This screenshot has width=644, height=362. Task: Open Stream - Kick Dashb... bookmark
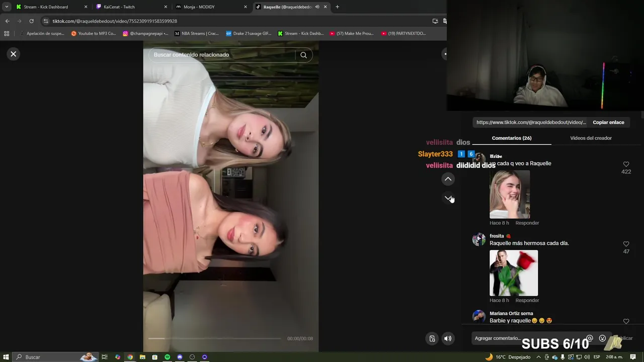[301, 34]
